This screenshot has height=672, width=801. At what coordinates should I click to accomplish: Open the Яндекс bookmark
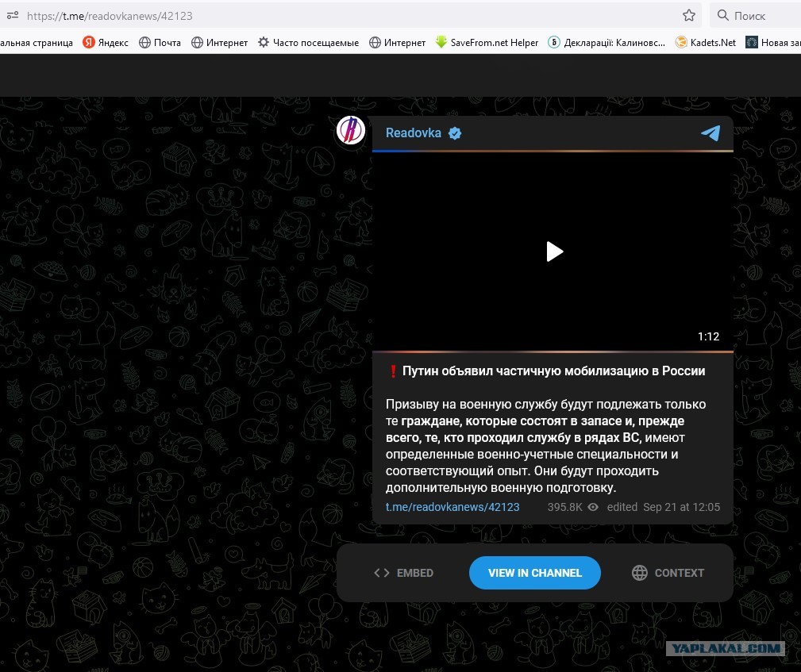[106, 42]
